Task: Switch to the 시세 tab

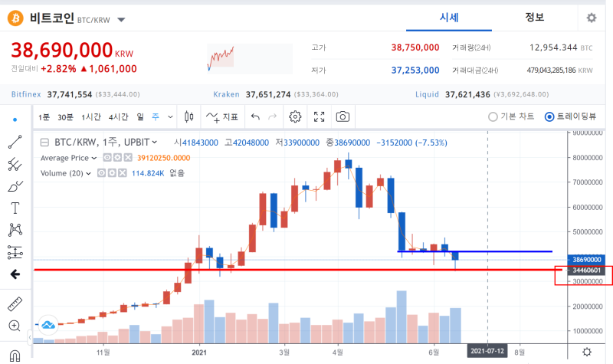Action: [449, 18]
